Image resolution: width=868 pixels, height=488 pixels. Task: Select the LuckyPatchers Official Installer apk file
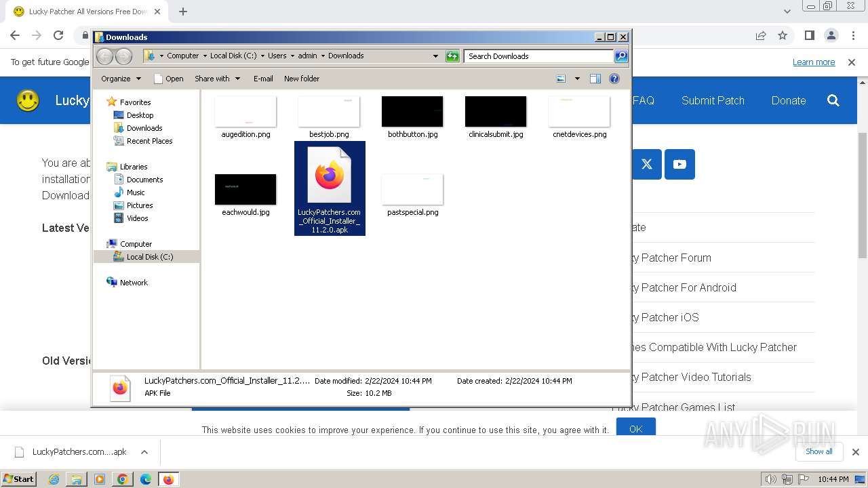pos(330,188)
